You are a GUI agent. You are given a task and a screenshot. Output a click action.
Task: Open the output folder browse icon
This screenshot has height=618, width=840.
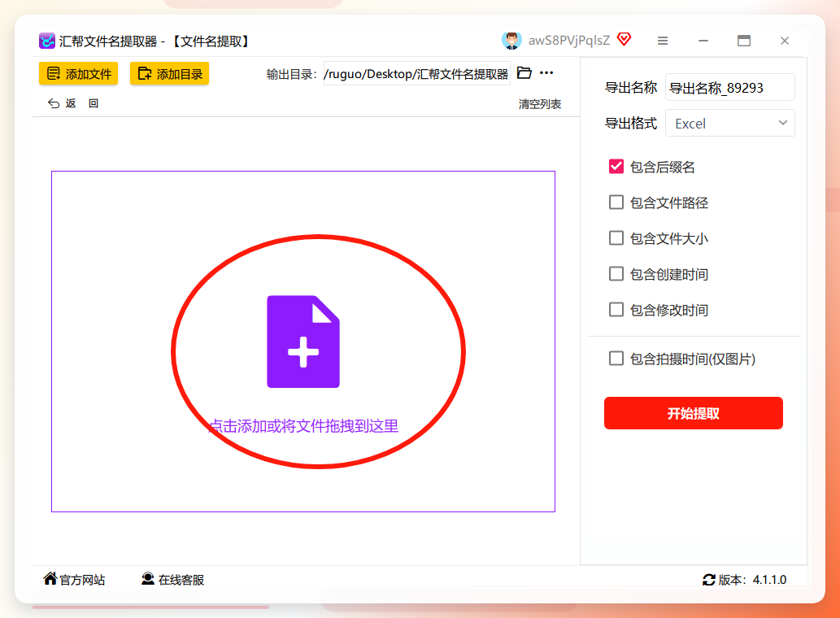coord(524,73)
